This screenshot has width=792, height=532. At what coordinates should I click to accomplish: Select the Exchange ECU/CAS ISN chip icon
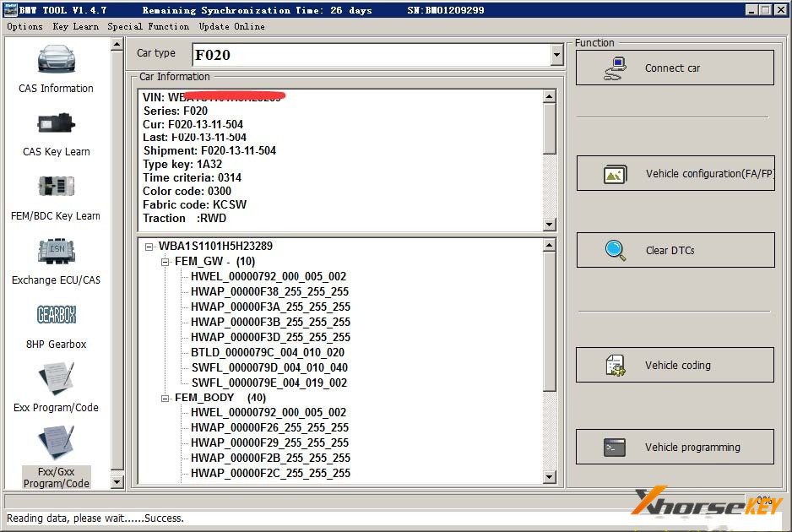[x=56, y=251]
